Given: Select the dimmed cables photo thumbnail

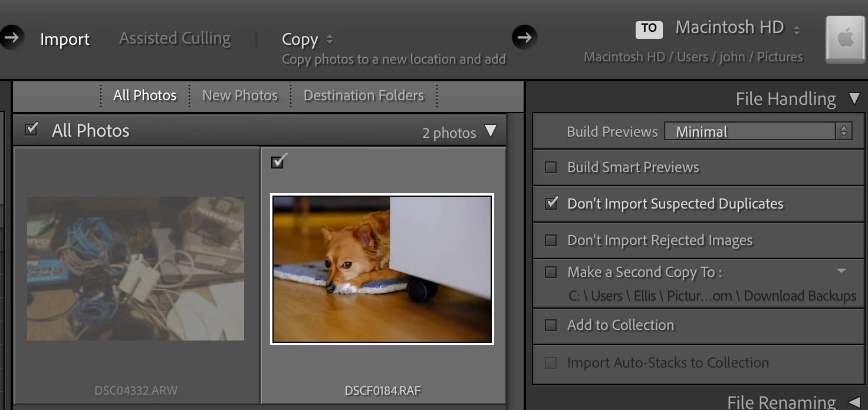Looking at the screenshot, I should 136,269.
